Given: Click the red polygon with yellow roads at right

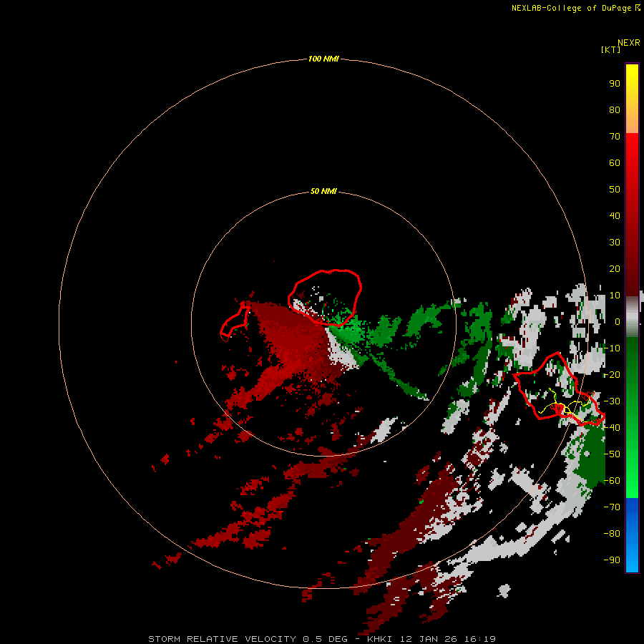Looking at the screenshot, I should click(559, 389).
